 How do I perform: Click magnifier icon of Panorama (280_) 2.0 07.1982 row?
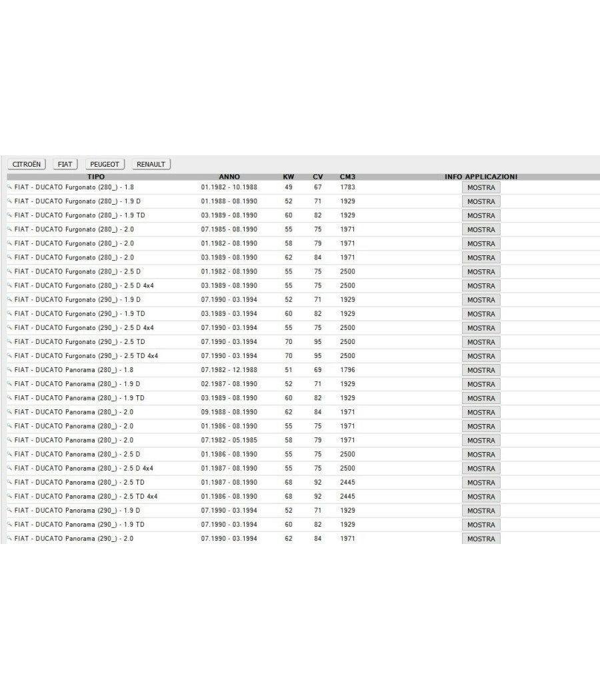9,440
